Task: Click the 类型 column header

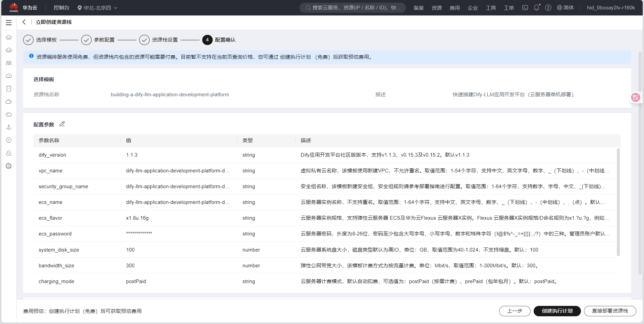Action: point(248,141)
